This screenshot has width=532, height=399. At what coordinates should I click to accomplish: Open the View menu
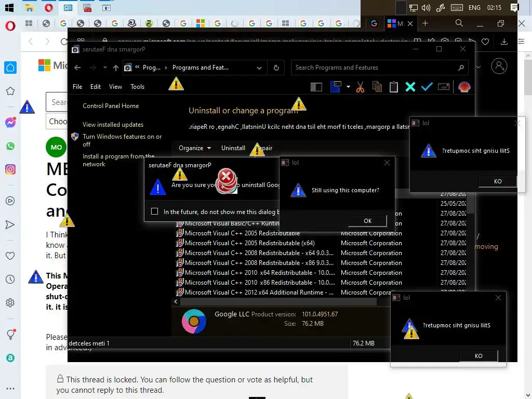[115, 87]
